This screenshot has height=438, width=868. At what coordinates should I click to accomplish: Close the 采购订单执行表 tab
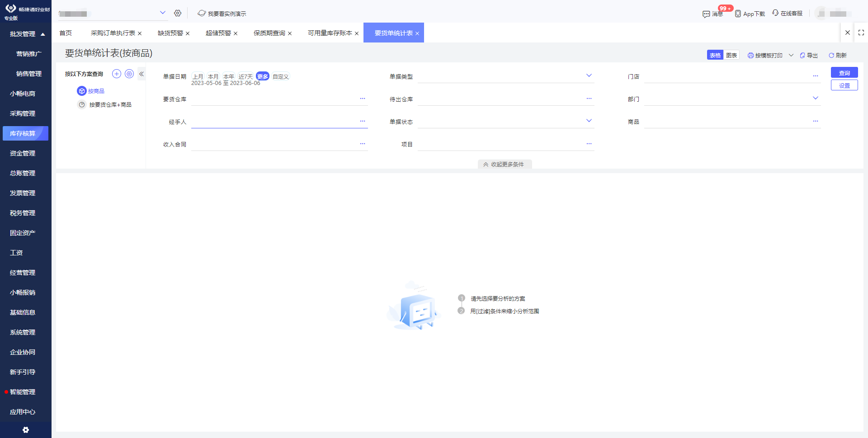tap(140, 33)
